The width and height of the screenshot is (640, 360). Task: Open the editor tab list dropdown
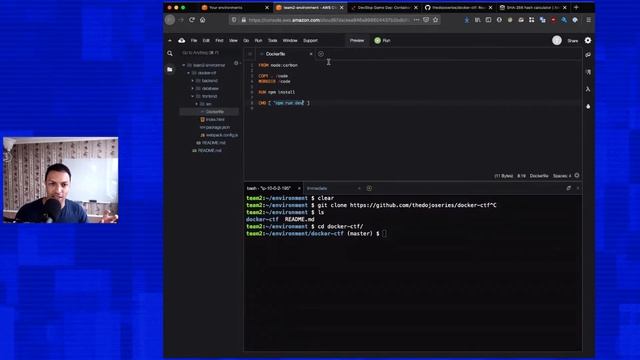250,54
